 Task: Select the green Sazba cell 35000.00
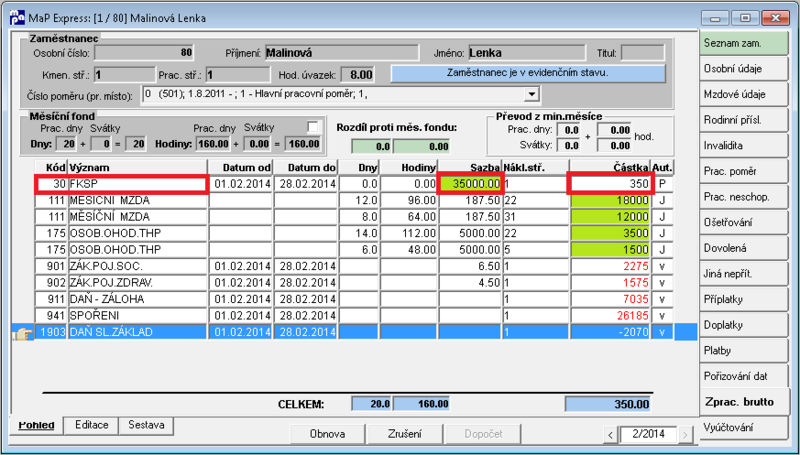pos(470,184)
